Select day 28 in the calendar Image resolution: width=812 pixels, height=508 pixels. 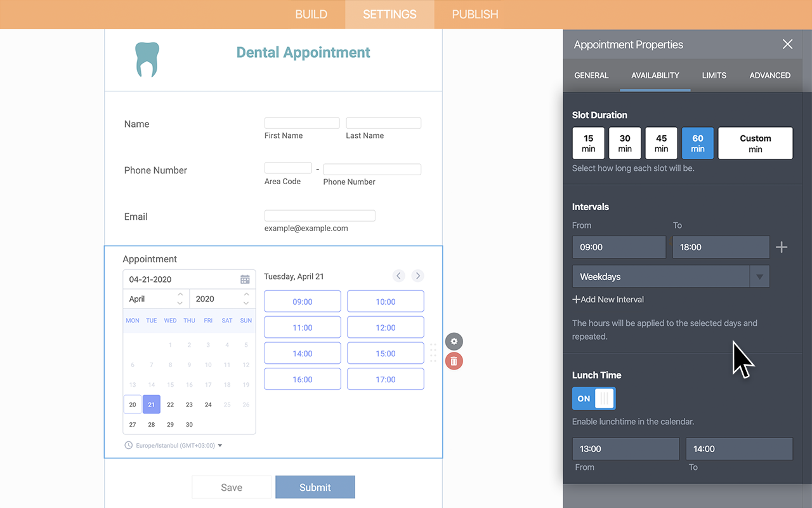[x=152, y=424]
